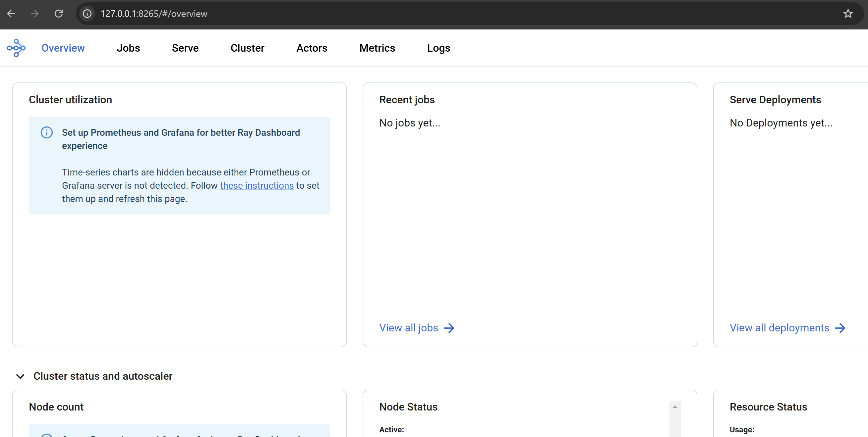This screenshot has height=437, width=868.
Task: Switch to the Serve tab
Action: 185,48
